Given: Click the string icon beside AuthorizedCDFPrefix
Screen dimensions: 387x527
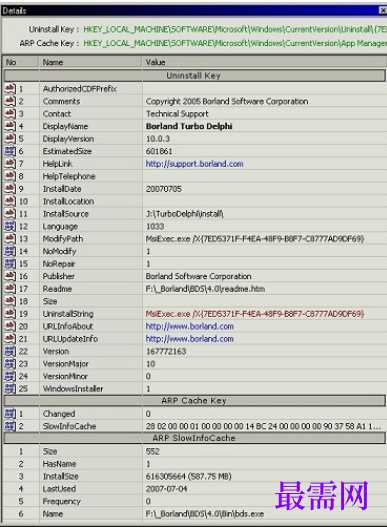Looking at the screenshot, I should [10, 89].
